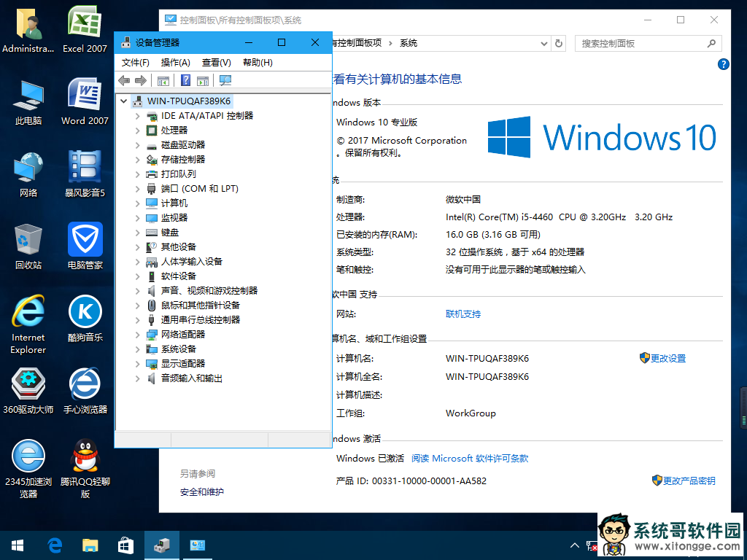Open 查看(V) menu
The width and height of the screenshot is (747, 560).
(x=216, y=63)
